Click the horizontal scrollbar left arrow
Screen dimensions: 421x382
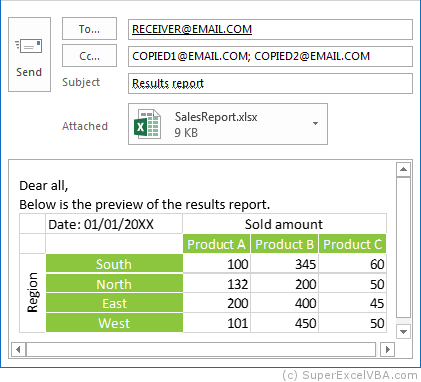(19, 350)
